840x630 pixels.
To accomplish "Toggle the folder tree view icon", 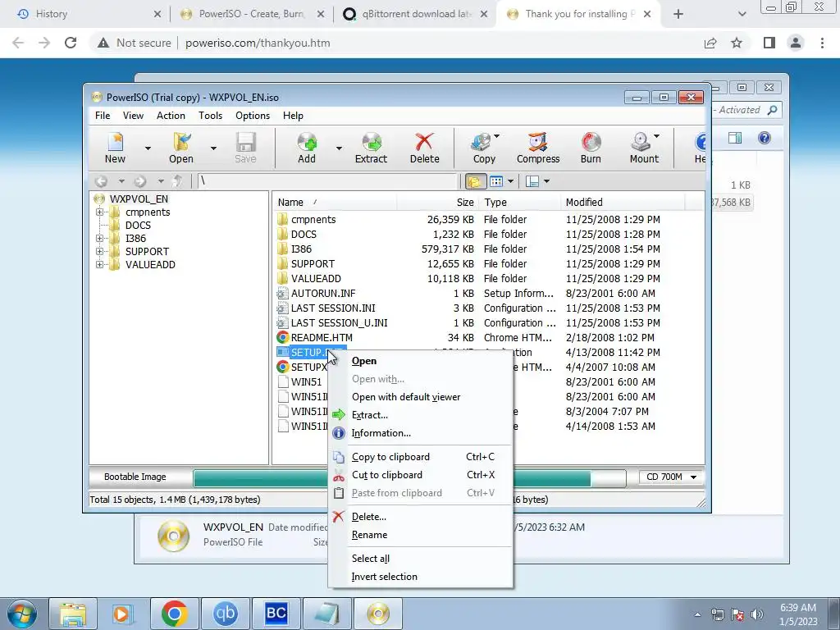I will (x=474, y=181).
